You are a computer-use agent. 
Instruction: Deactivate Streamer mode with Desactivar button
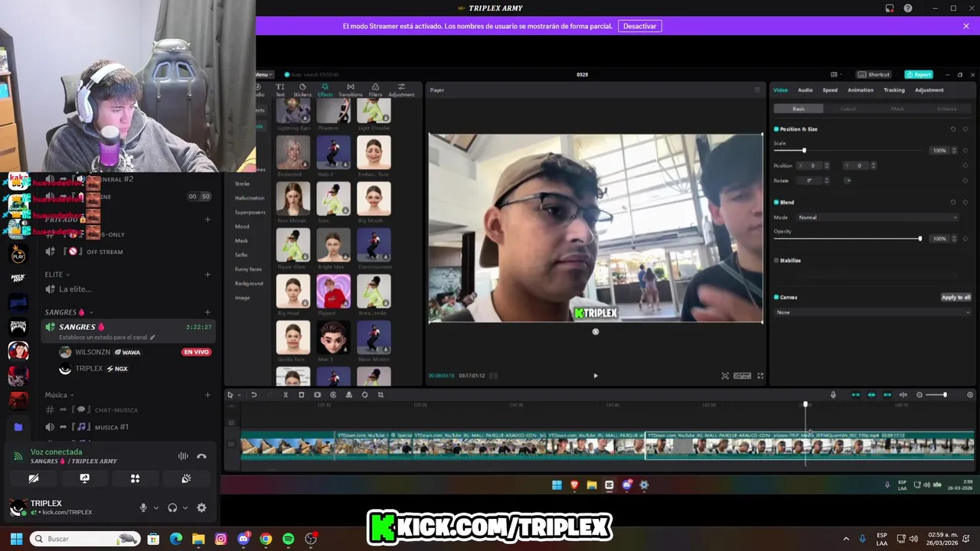point(639,26)
